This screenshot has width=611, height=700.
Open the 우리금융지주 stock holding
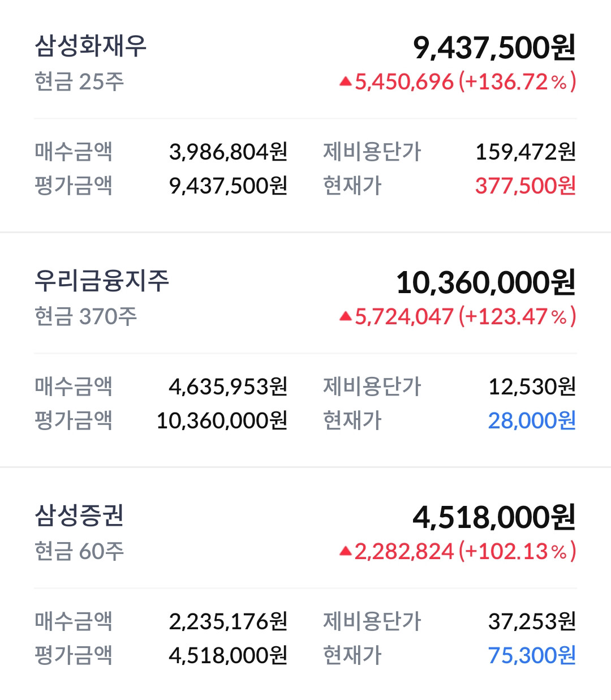(102, 281)
